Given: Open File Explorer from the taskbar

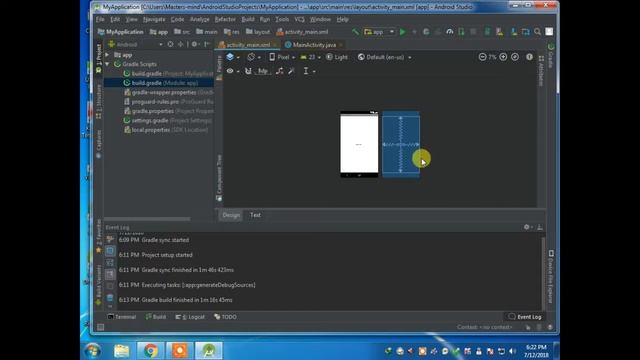Looking at the screenshot, I should 122,350.
